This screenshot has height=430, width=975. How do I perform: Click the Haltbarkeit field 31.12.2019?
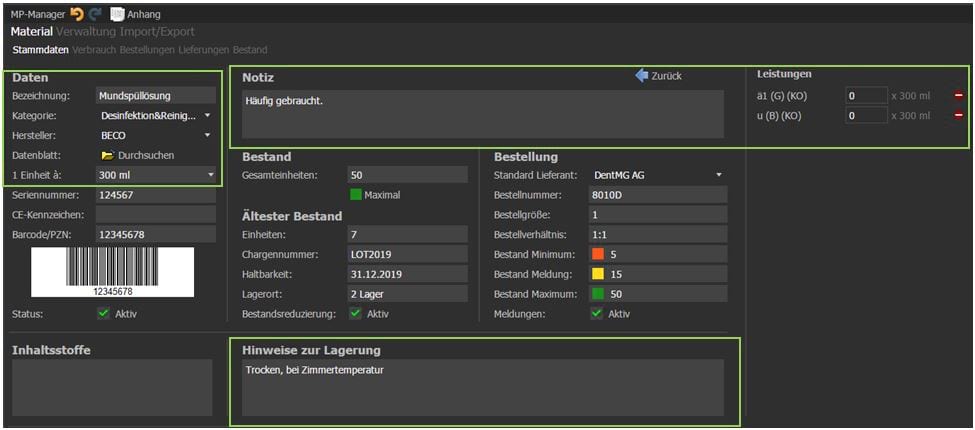pos(407,274)
